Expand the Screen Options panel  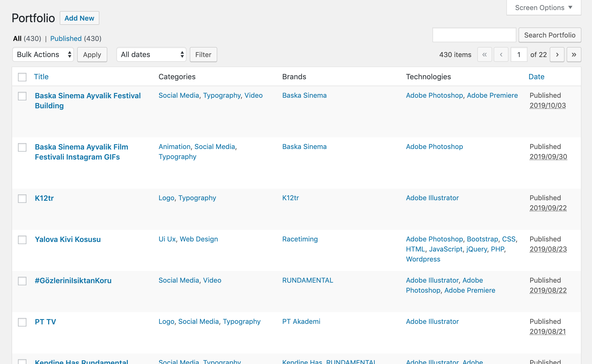coord(544,8)
